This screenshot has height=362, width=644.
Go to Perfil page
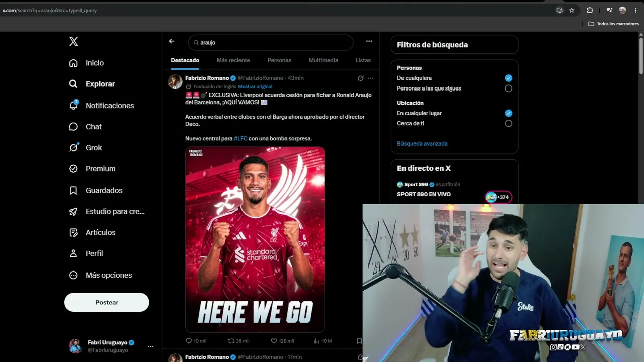click(x=86, y=253)
